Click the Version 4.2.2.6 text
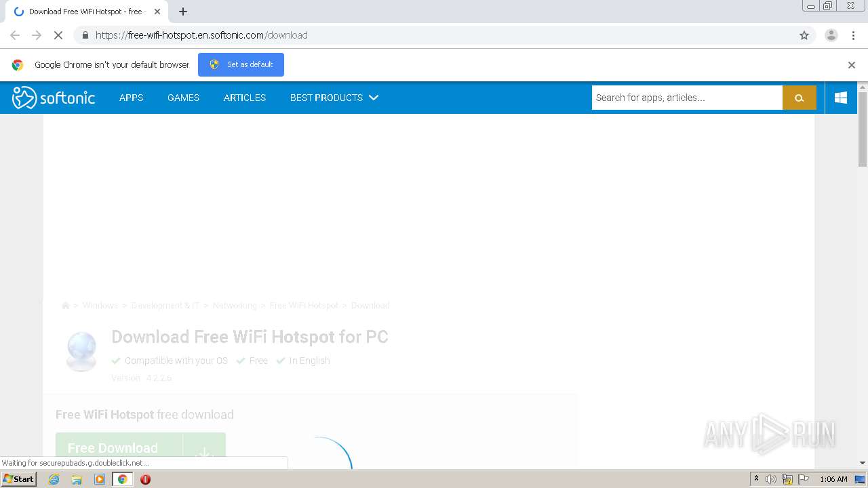 point(142,378)
